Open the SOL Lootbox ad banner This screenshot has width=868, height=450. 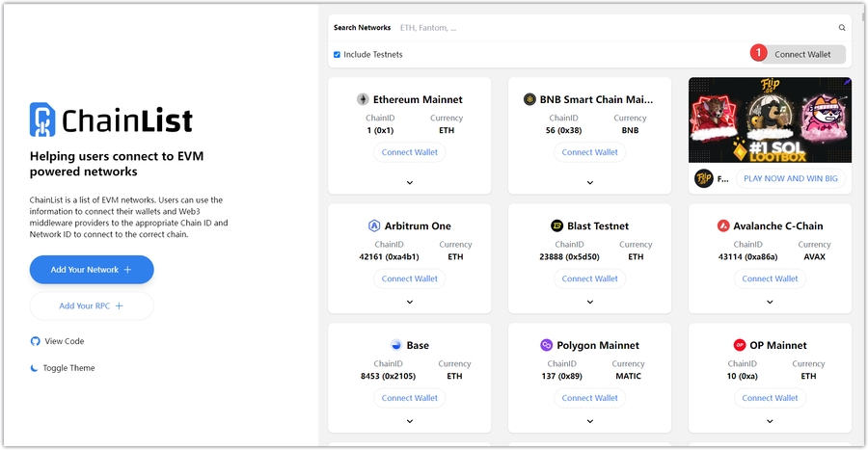(x=770, y=120)
